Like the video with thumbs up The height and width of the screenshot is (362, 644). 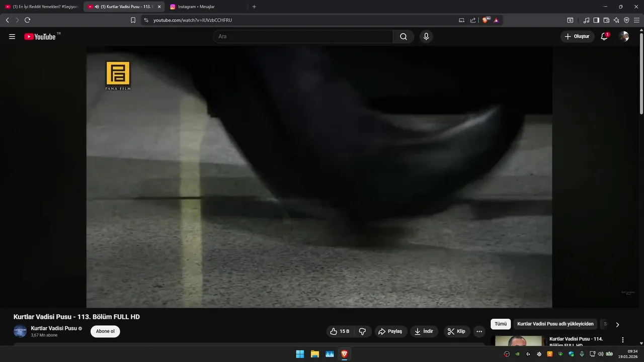click(x=339, y=331)
